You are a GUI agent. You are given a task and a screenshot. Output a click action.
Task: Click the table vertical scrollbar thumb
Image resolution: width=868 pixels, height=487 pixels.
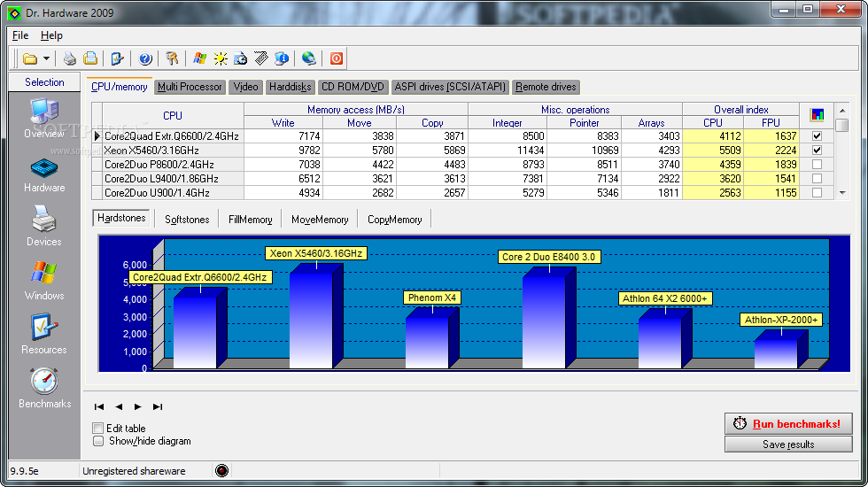tap(842, 125)
